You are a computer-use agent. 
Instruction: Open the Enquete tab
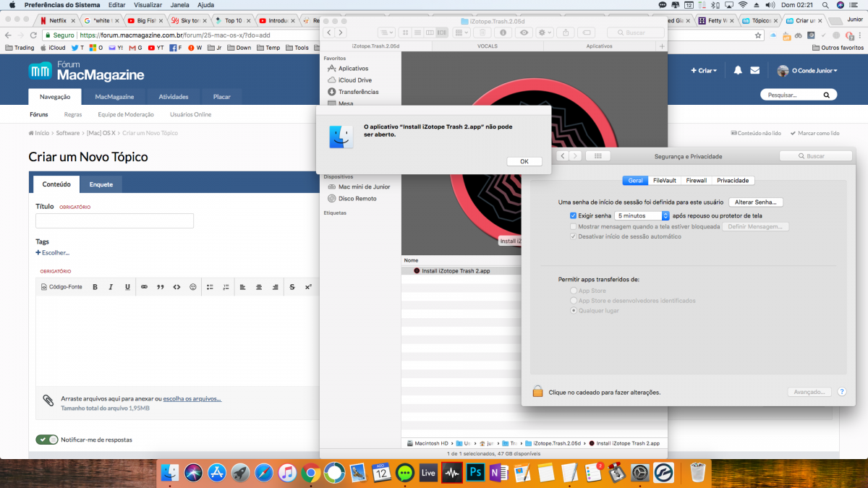(x=101, y=184)
